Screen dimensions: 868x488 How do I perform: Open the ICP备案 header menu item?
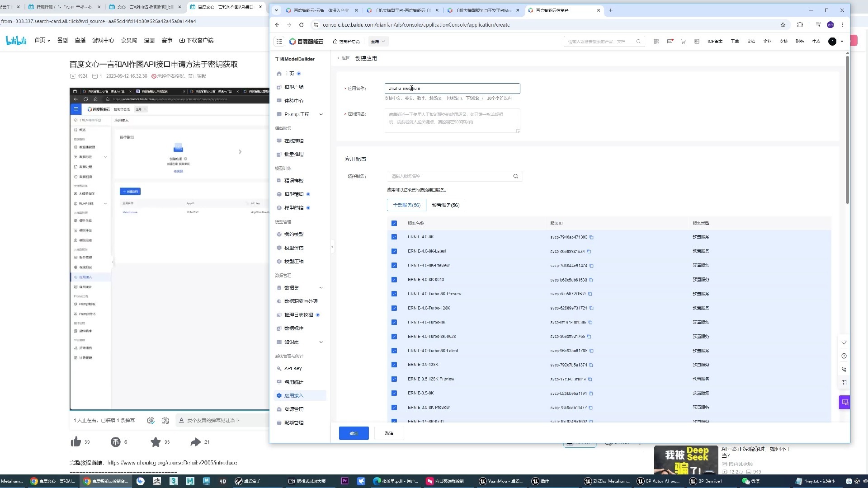pos(715,41)
